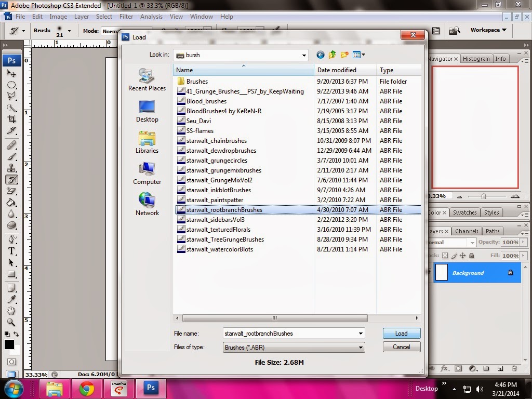532x399 pixels.
Task: Select the Lasso tool
Action: pos(11,95)
